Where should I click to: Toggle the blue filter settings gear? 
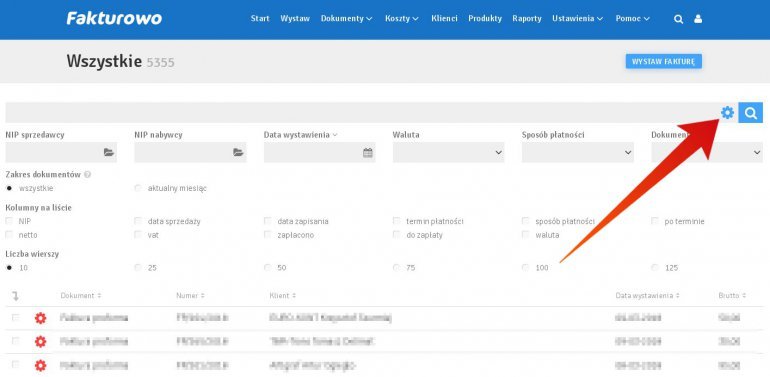tap(727, 113)
